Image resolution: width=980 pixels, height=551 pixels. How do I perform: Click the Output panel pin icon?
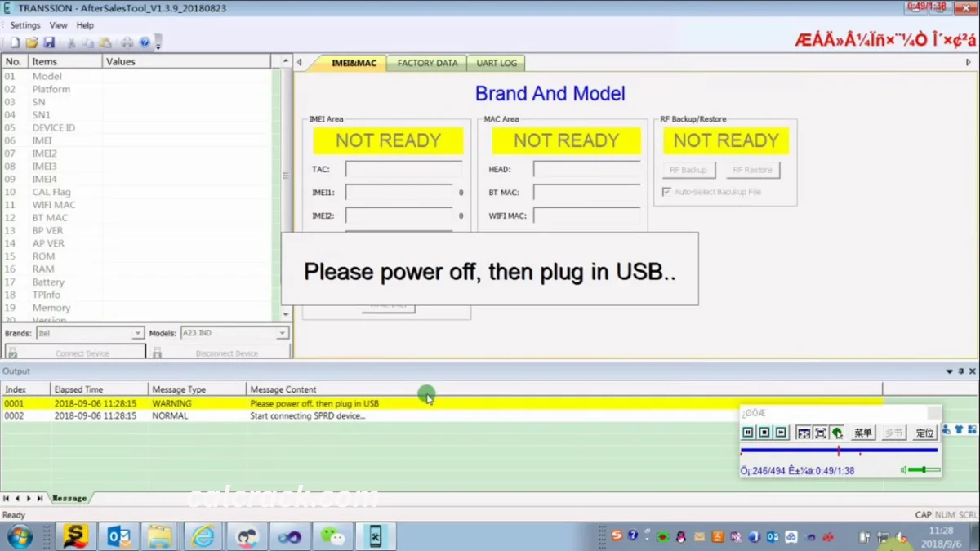[961, 371]
